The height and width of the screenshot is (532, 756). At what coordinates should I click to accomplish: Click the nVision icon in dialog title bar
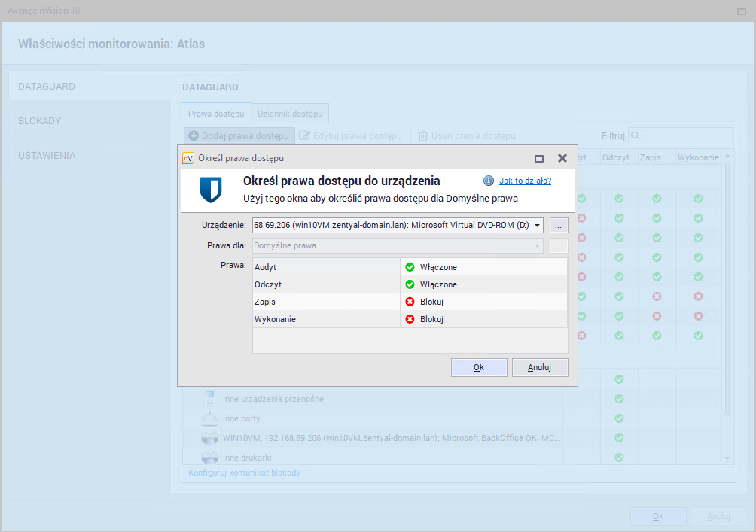[188, 158]
